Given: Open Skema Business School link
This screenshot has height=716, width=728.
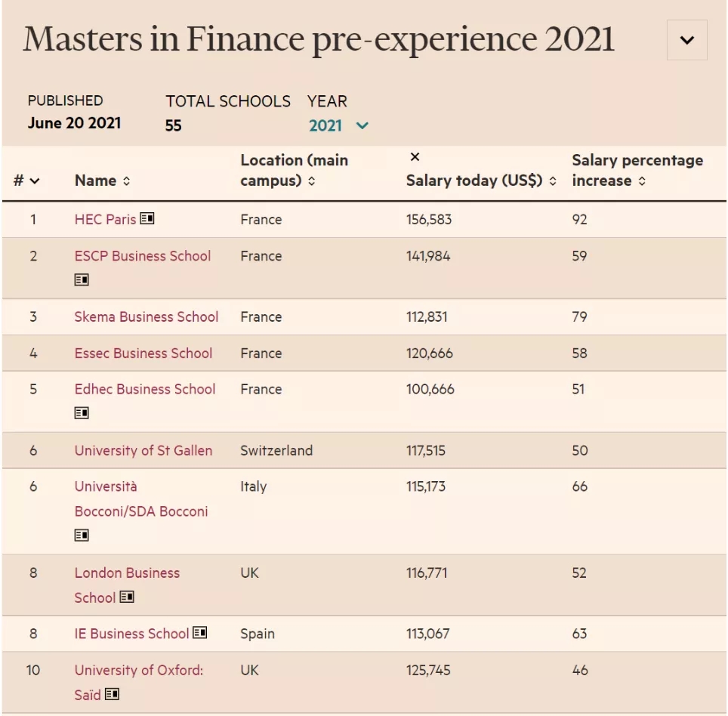Looking at the screenshot, I should click(147, 316).
